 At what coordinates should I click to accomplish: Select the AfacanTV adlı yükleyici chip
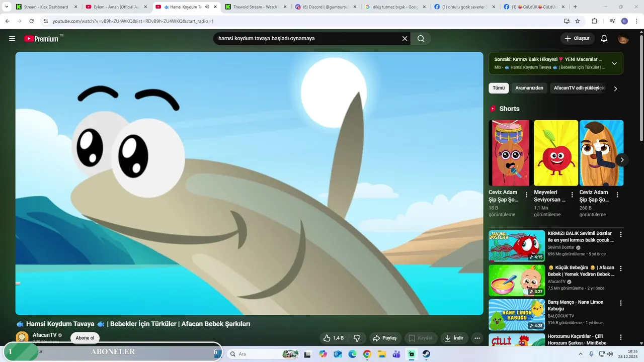(578, 88)
